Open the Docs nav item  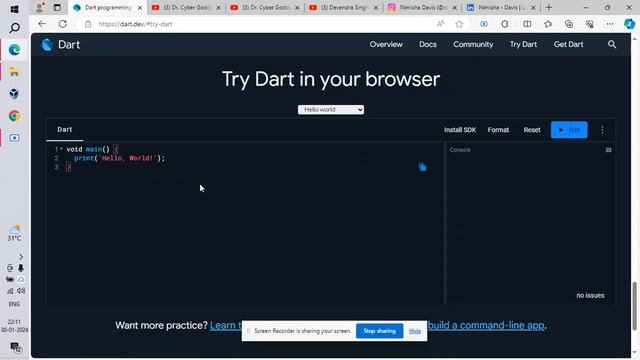coord(428,44)
